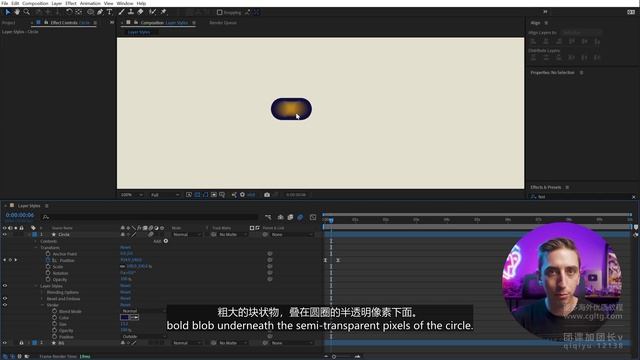
Task: Toggle Layer Styles visibility eye
Action: (4, 286)
